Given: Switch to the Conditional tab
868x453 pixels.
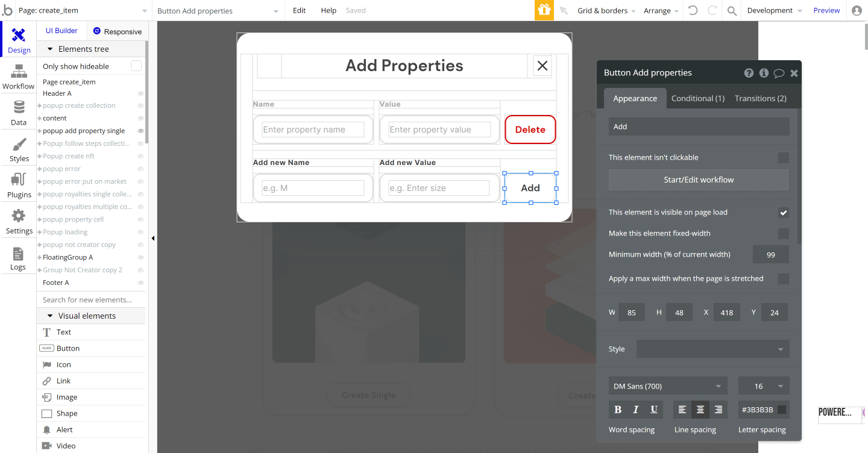Looking at the screenshot, I should click(x=697, y=98).
